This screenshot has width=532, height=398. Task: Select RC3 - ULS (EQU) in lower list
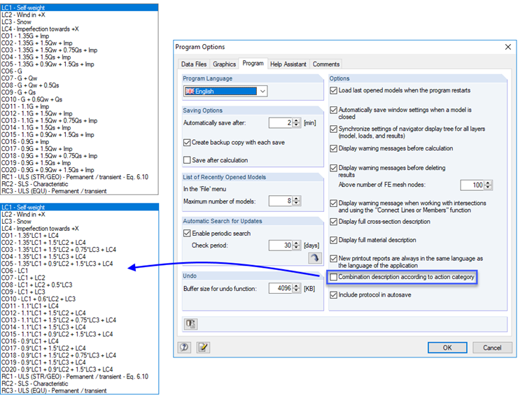79,390
